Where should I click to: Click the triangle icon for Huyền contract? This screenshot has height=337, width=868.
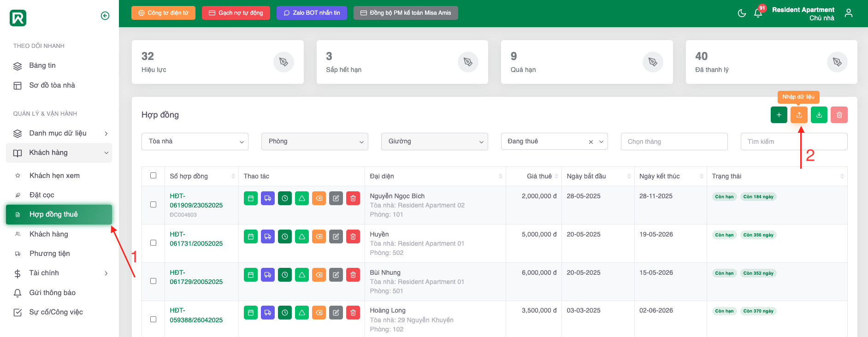(x=302, y=236)
